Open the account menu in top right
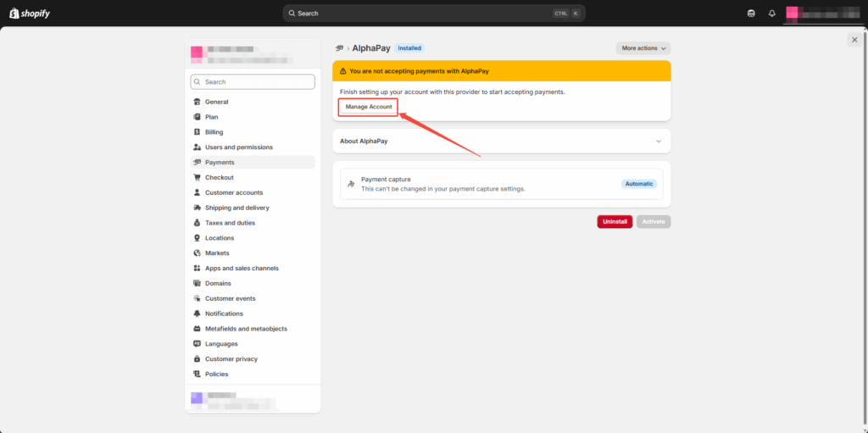 click(x=822, y=14)
